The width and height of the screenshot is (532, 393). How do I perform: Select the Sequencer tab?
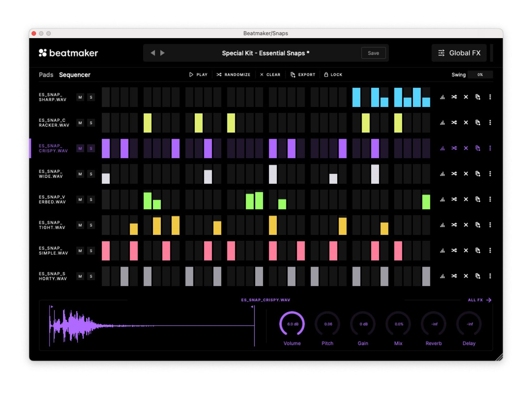75,75
